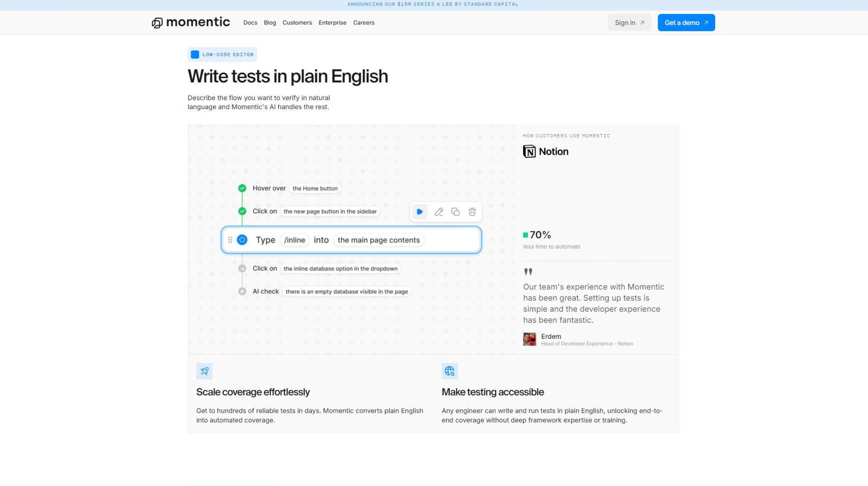Open the Series A announcement banner
This screenshot has height=486, width=868.
pyautogui.click(x=433, y=5)
